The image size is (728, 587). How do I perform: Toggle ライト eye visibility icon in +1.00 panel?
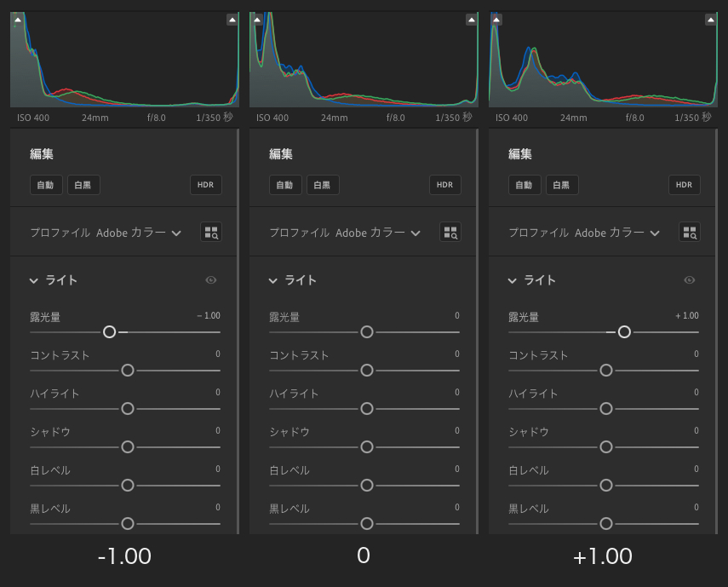point(690,280)
